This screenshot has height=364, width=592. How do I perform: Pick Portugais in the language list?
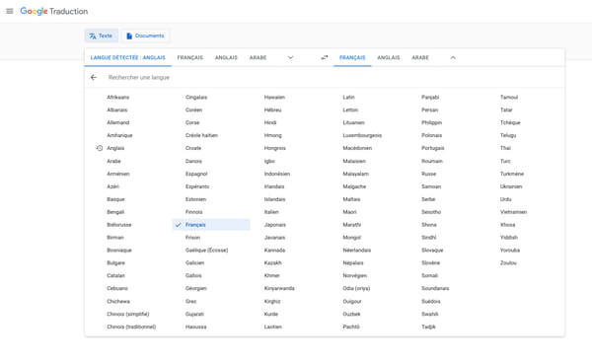coord(433,148)
